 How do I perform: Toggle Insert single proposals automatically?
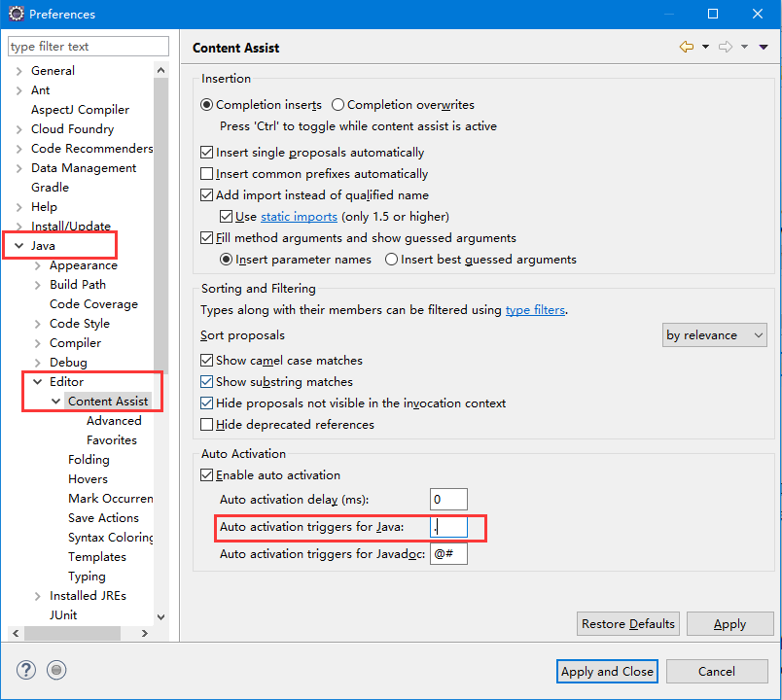[206, 152]
